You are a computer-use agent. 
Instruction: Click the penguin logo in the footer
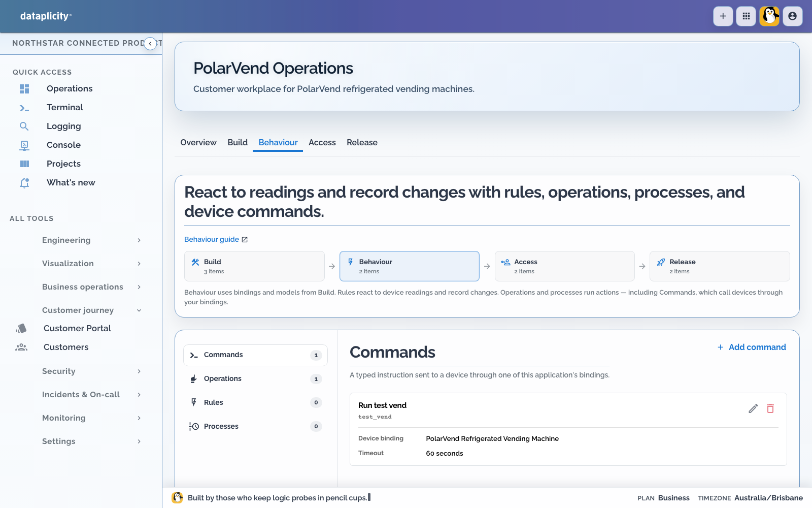point(177,498)
